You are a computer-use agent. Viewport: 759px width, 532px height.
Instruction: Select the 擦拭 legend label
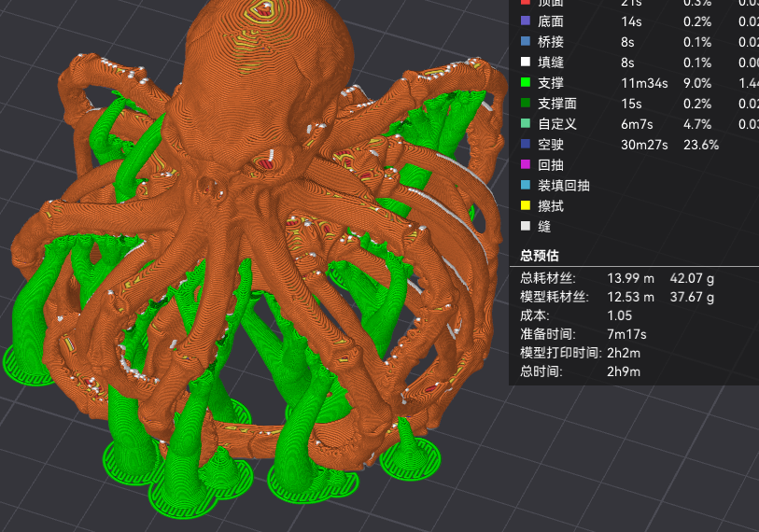pyautogui.click(x=551, y=205)
